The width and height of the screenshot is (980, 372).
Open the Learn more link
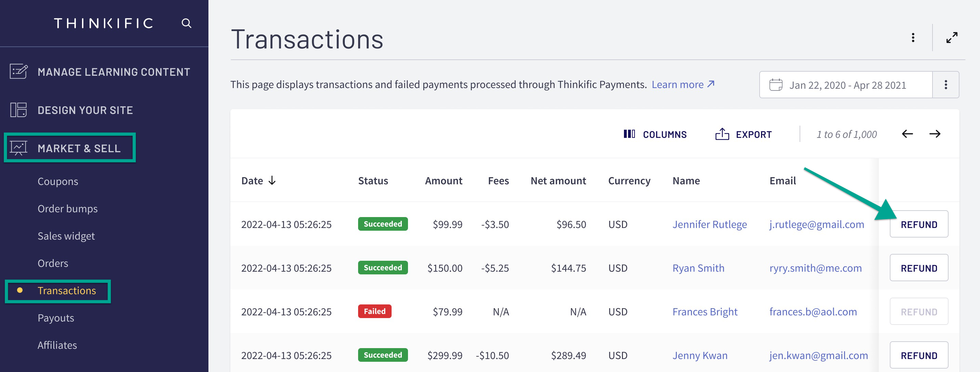(x=683, y=84)
